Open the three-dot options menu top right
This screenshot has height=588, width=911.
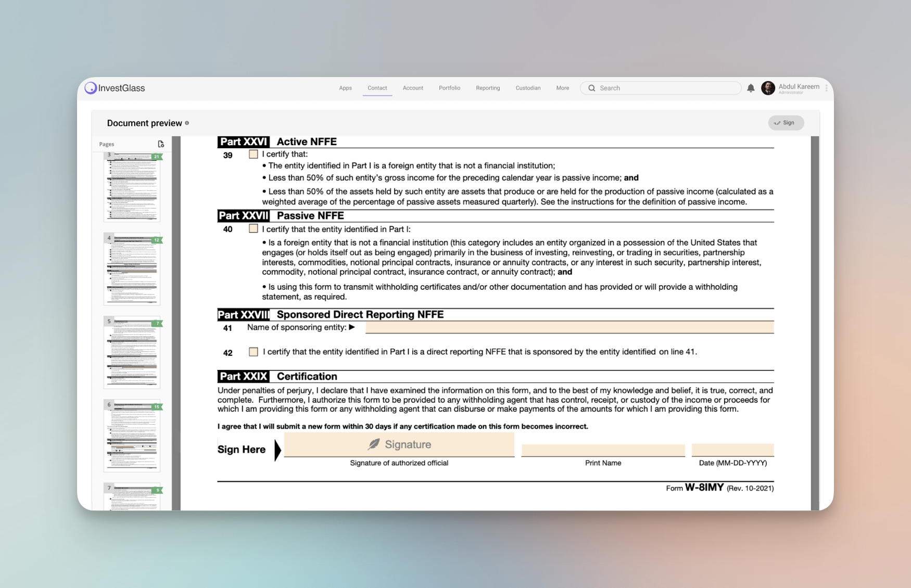827,88
